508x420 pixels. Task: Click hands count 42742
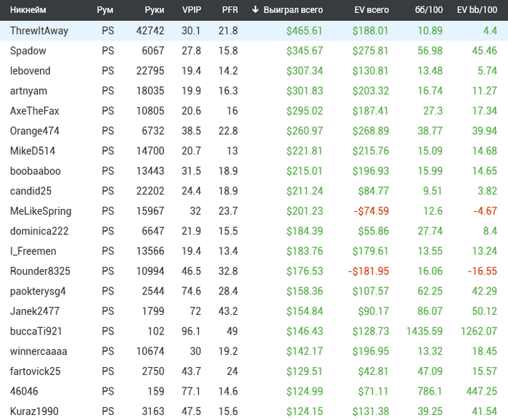150,30
